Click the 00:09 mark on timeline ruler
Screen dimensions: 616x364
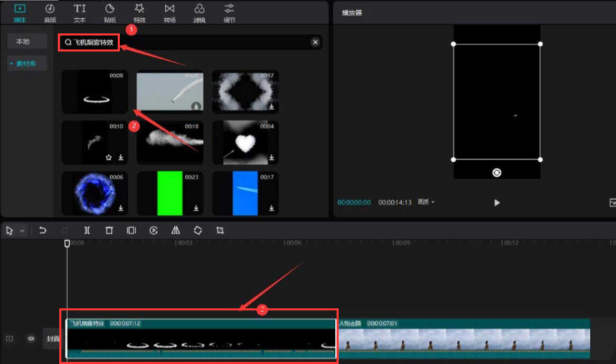(401, 243)
